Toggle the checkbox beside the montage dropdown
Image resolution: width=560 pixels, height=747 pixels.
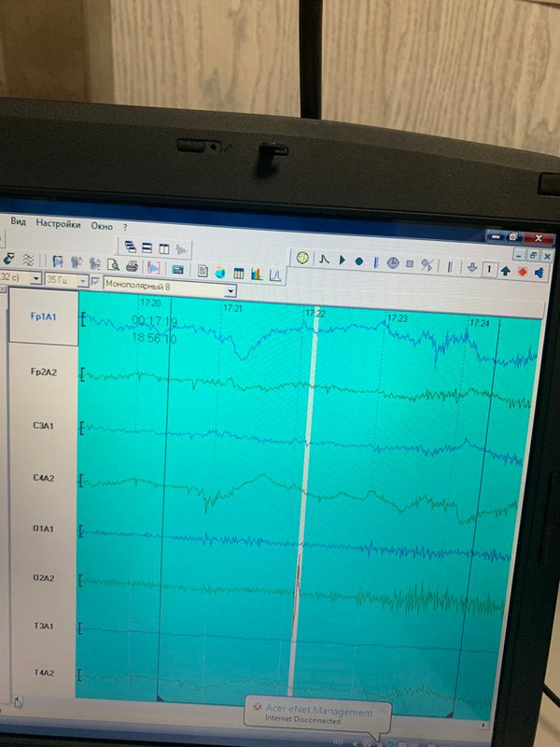pos(95,282)
